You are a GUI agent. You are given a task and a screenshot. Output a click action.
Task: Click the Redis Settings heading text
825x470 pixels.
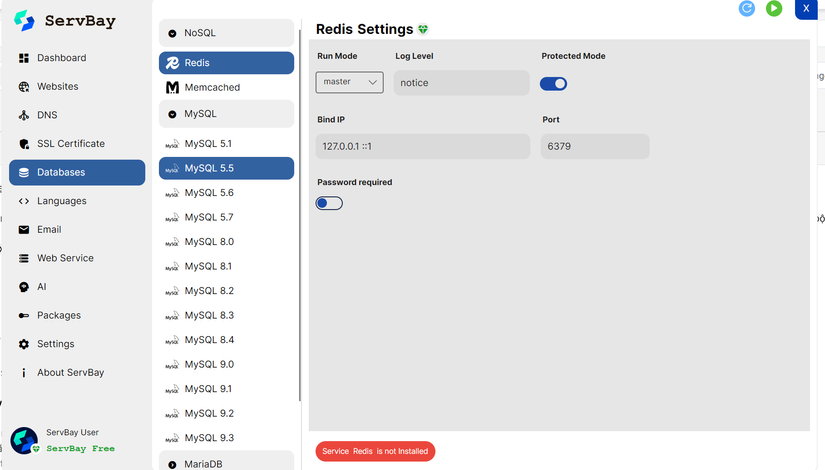tap(365, 29)
